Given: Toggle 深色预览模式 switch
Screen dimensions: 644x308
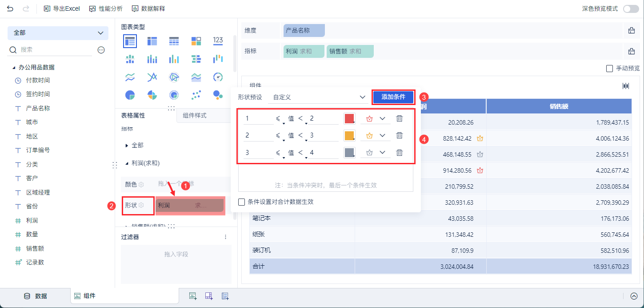Looking at the screenshot, I should (631, 9).
